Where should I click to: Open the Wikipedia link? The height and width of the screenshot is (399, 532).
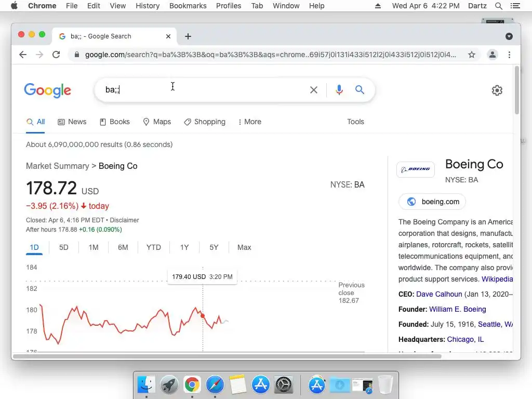tap(497, 279)
